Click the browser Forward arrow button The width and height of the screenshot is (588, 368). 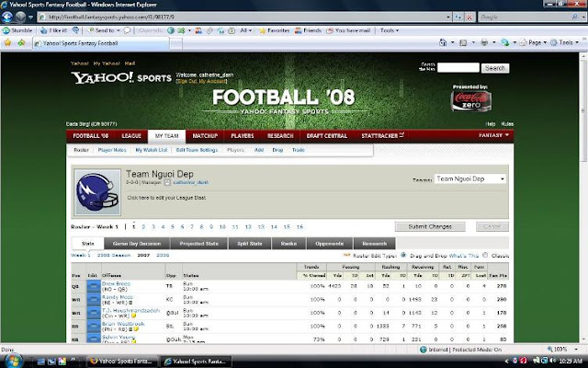(x=20, y=17)
